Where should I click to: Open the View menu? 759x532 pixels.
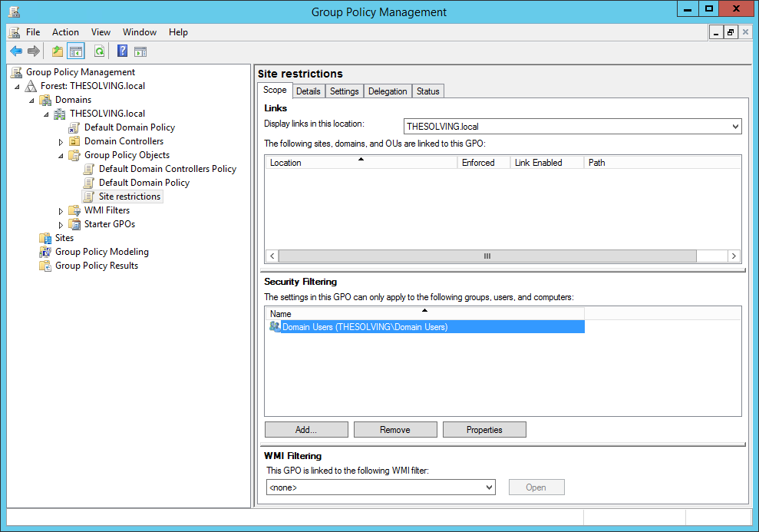pyautogui.click(x=101, y=32)
